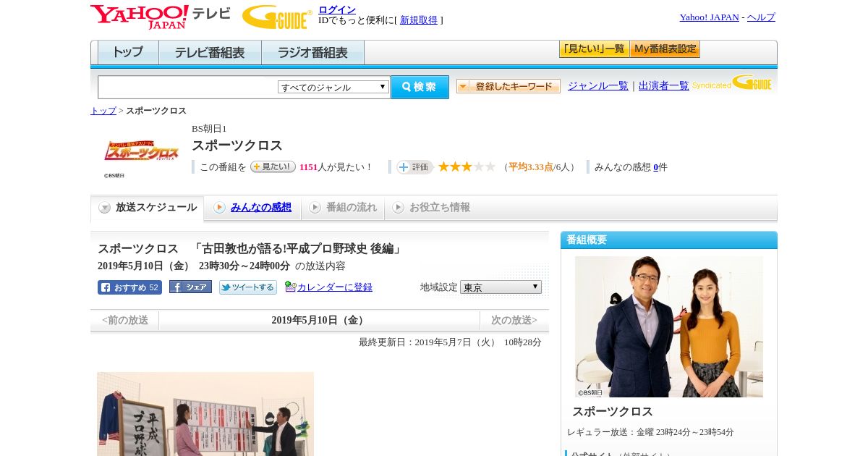Select the 放送スケジュール tab
The image size is (868, 456).
click(148, 208)
